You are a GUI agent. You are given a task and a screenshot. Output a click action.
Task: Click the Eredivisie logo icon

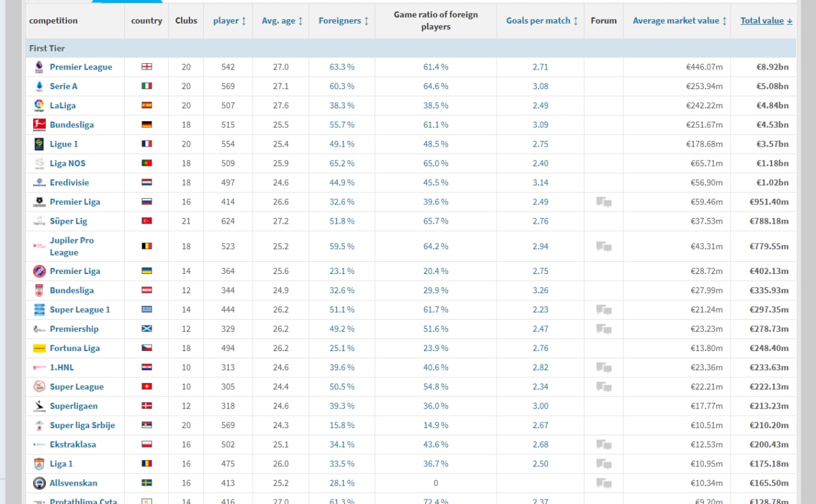tap(40, 182)
